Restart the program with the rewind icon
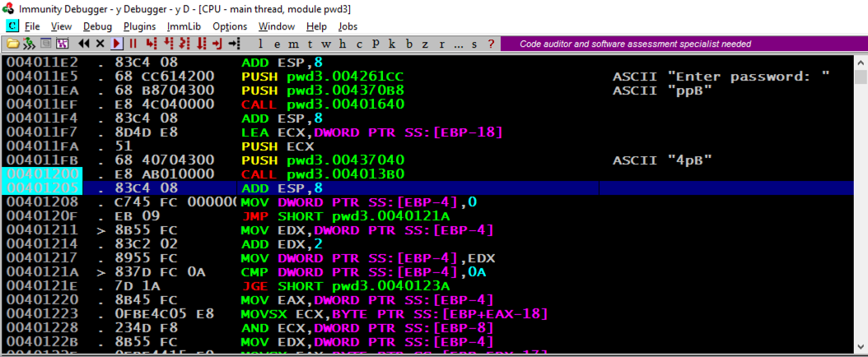This screenshot has height=357, width=868. coord(84,44)
